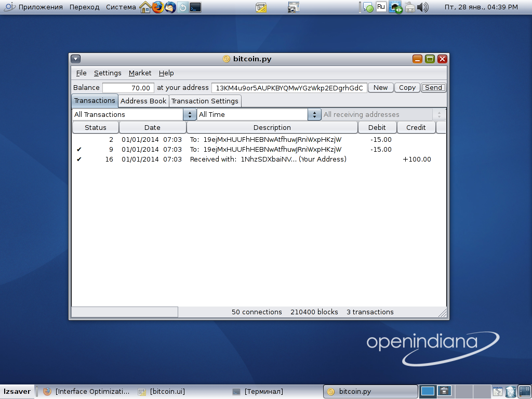The width and height of the screenshot is (532, 399).
Task: Expand the All Time period dropdown
Action: (259, 114)
